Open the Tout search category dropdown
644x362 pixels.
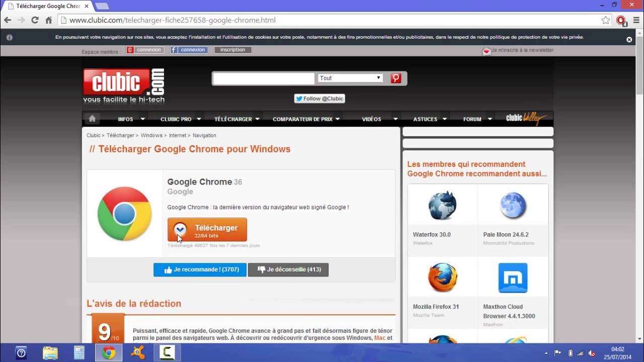tap(350, 78)
